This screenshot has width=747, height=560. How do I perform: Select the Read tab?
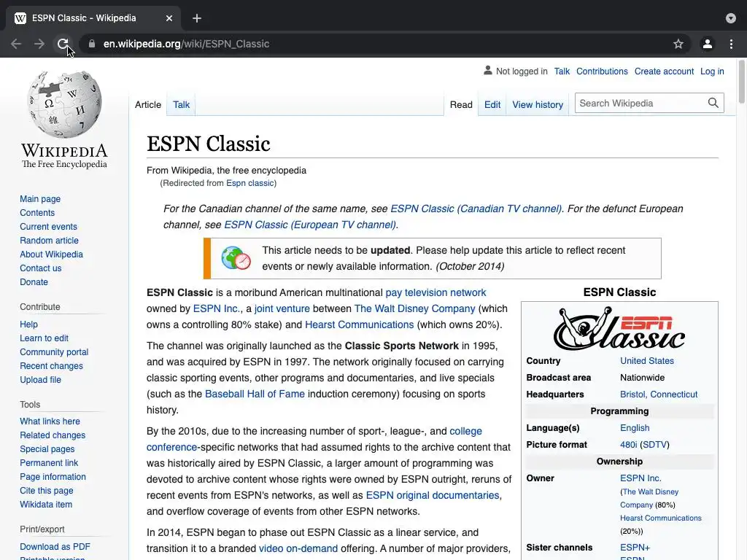461,105
